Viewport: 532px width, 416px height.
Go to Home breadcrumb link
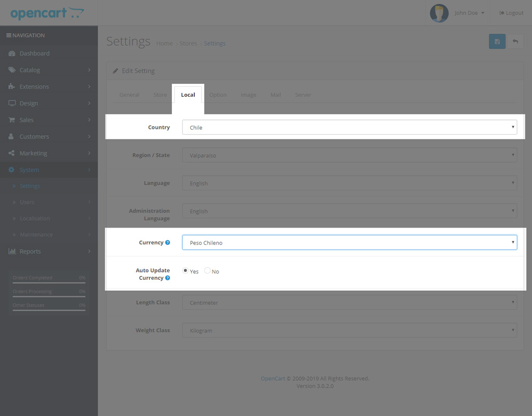[165, 44]
